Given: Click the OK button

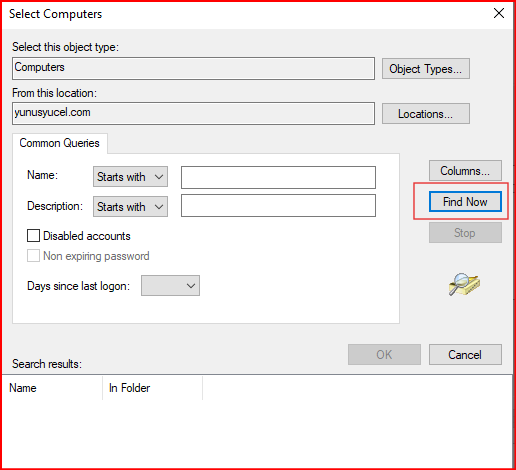Looking at the screenshot, I should pos(384,355).
